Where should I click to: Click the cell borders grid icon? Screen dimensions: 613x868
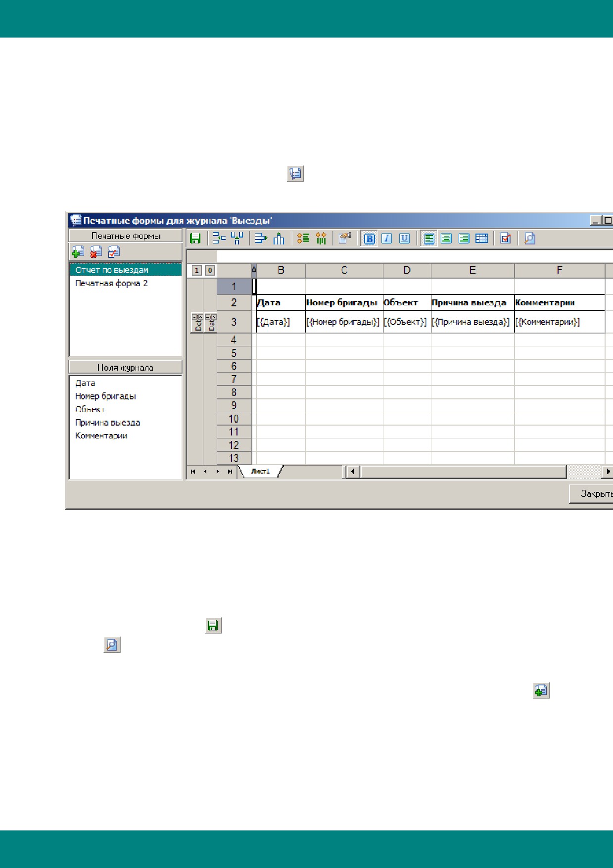coord(481,239)
